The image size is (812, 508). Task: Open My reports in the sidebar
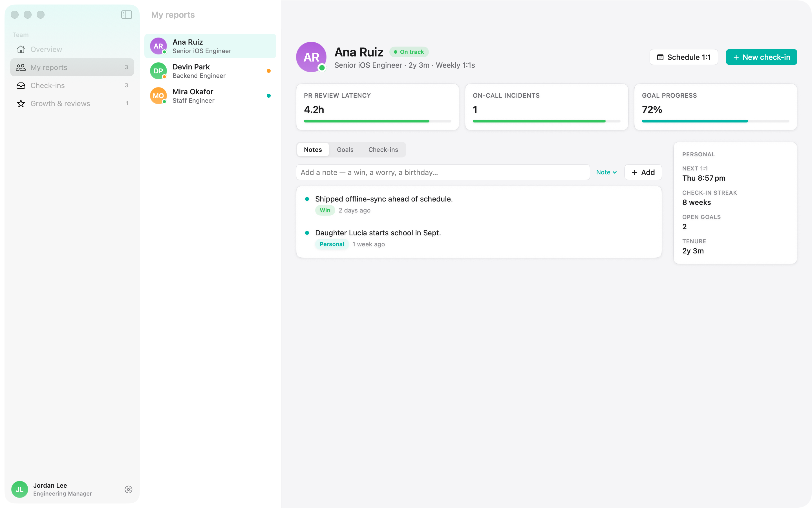[72, 67]
